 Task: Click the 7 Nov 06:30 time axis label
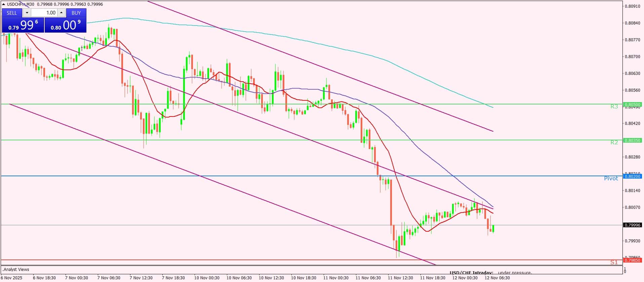(x=109, y=278)
